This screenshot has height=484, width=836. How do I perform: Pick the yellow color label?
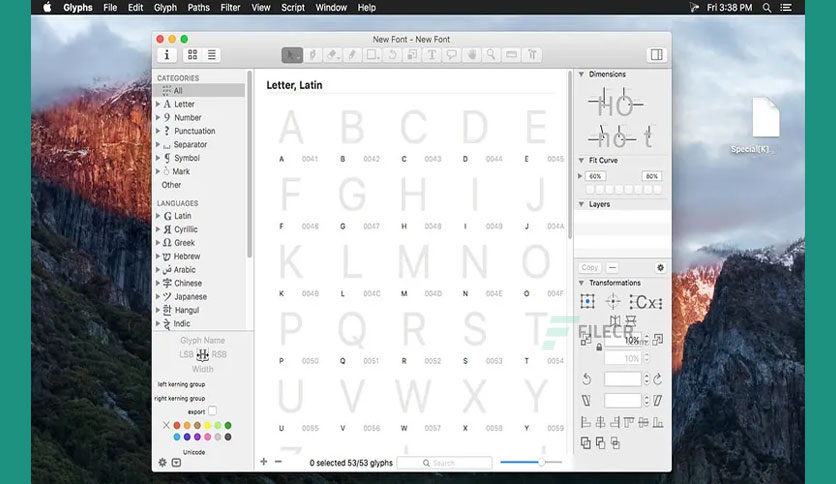(207, 425)
